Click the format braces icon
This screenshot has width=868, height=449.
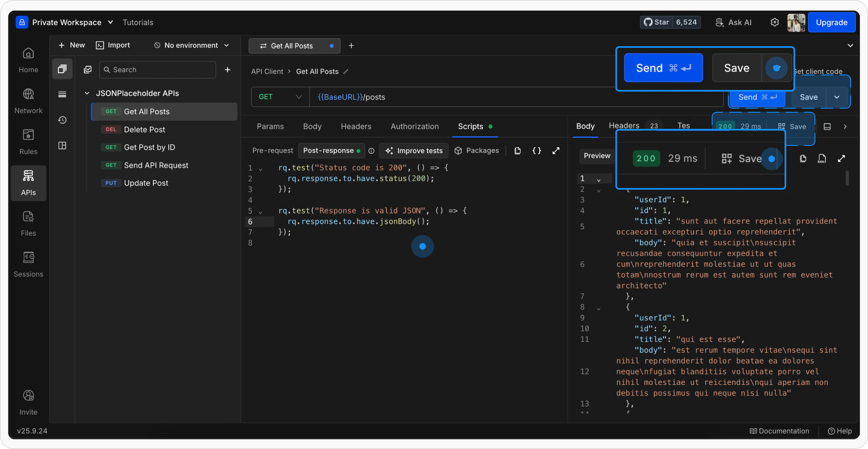[536, 151]
